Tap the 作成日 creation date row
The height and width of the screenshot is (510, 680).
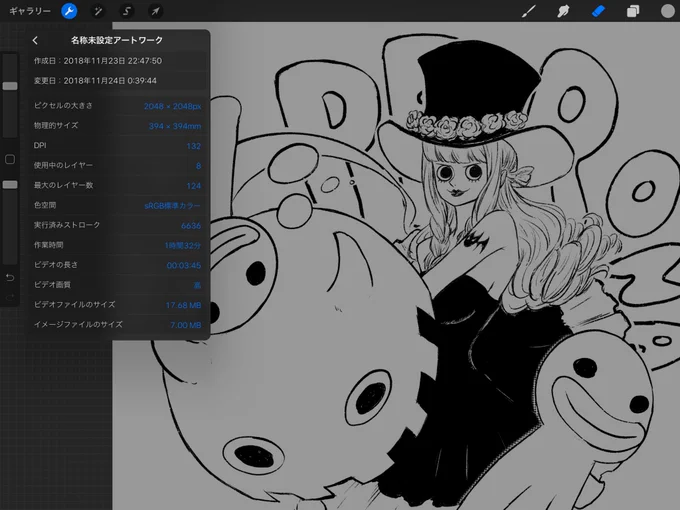(x=118, y=61)
